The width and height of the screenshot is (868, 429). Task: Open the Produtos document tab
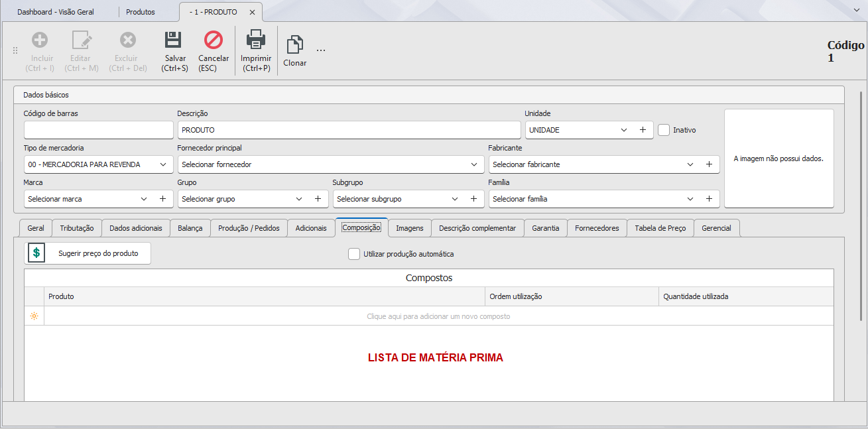[x=141, y=12]
